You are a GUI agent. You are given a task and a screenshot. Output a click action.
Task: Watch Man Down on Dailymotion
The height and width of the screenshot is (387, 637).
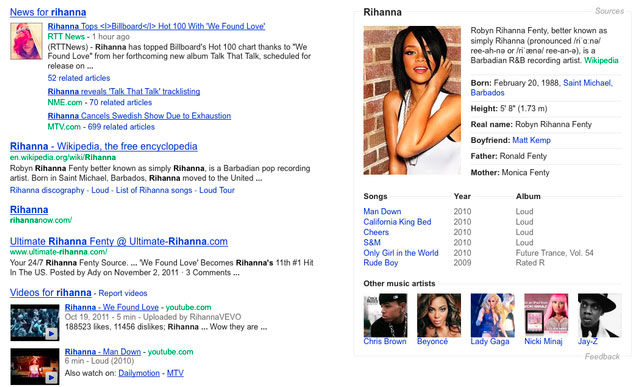(x=139, y=373)
